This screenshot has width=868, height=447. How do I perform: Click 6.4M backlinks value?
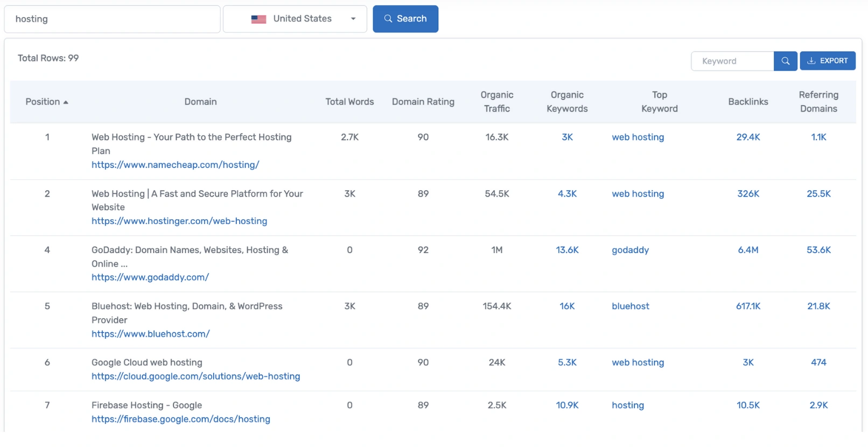coord(748,250)
